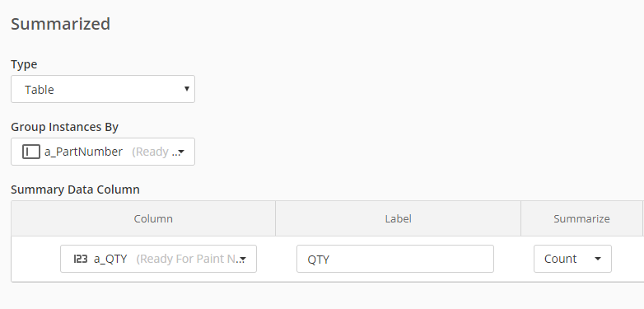The height and width of the screenshot is (309, 644).
Task: Open the Count summarize dropdown
Action: coord(572,259)
